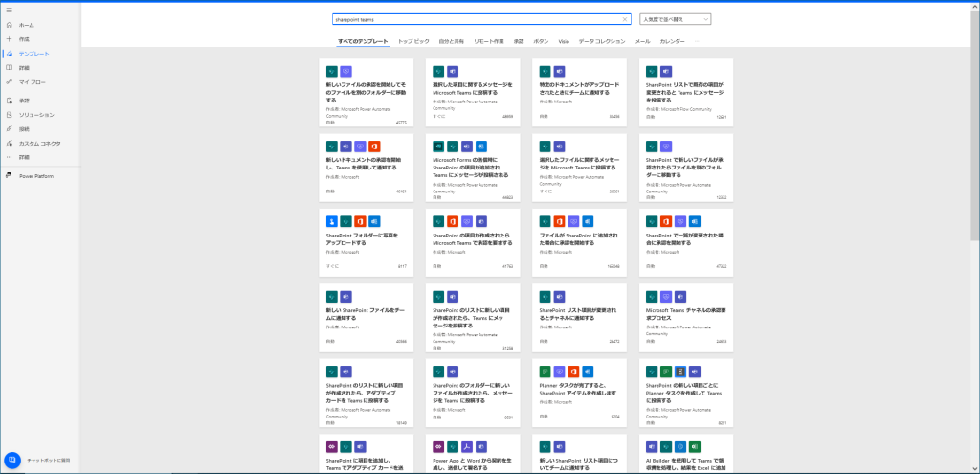Open the 人気度で並べ替え sort dropdown
This screenshot has height=474, width=980.
pyautogui.click(x=675, y=19)
